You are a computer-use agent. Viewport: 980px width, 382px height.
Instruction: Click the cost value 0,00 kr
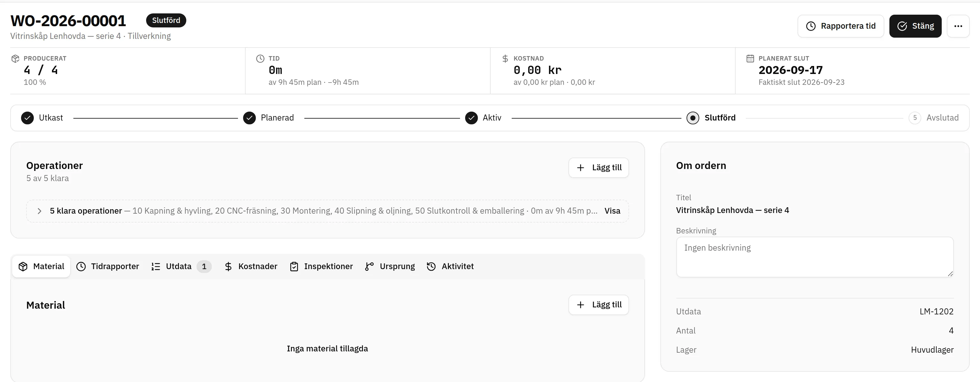point(537,70)
